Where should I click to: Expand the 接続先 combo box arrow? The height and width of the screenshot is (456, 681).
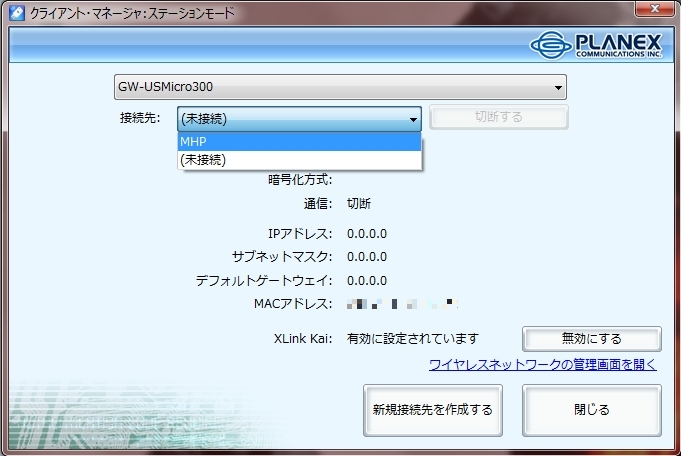tap(413, 119)
